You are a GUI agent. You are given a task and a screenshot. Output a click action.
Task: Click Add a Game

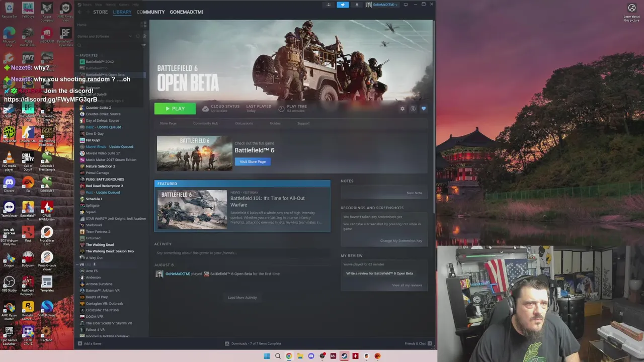pyautogui.click(x=90, y=343)
